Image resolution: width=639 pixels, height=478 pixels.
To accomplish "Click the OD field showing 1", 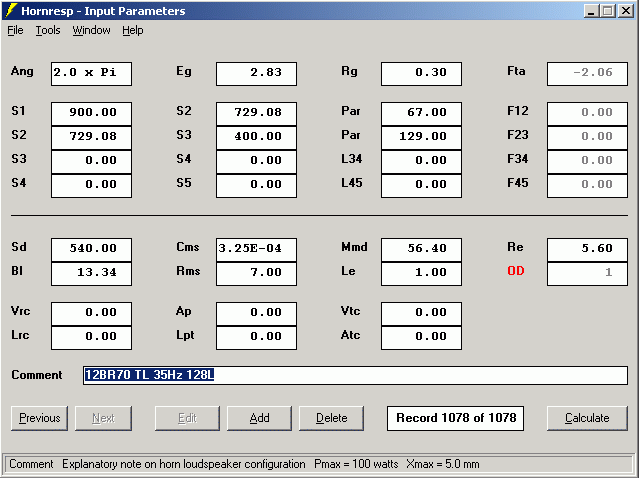I will pyautogui.click(x=587, y=274).
